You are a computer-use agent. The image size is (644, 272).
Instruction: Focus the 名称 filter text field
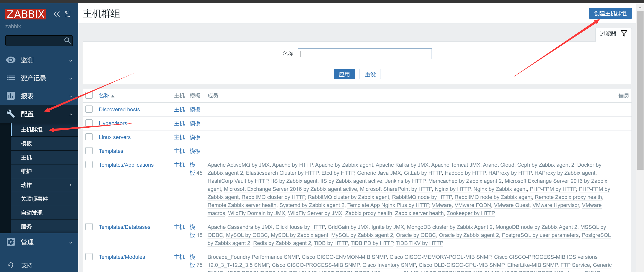click(364, 54)
